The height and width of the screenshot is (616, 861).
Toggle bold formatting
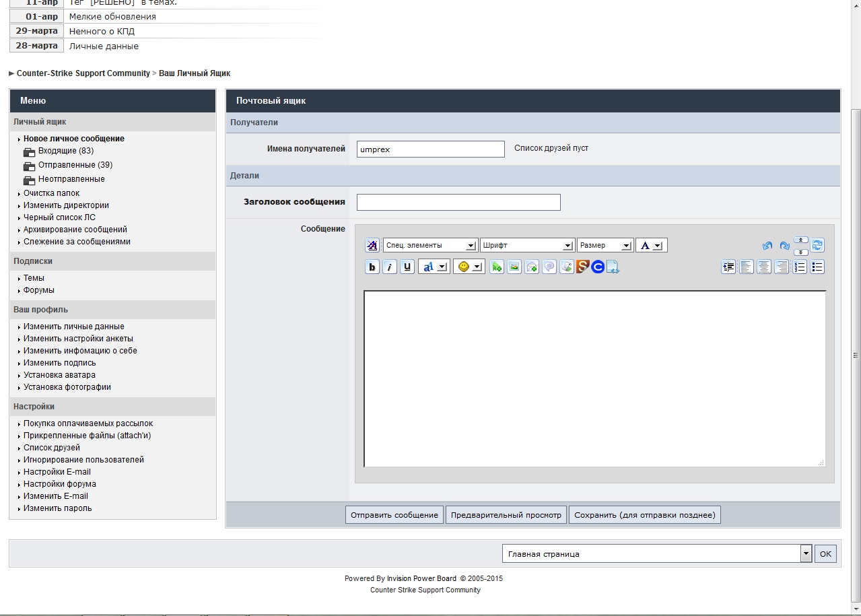(x=372, y=267)
